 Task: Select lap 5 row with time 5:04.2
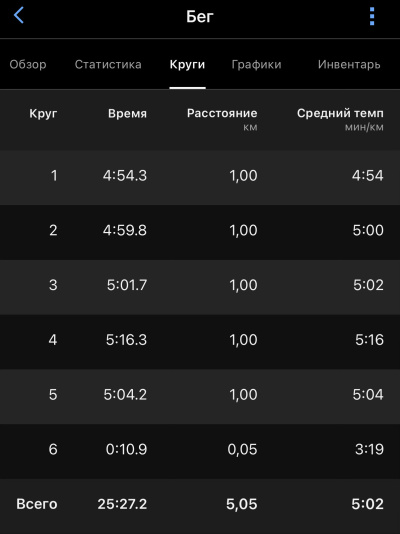[200, 395]
